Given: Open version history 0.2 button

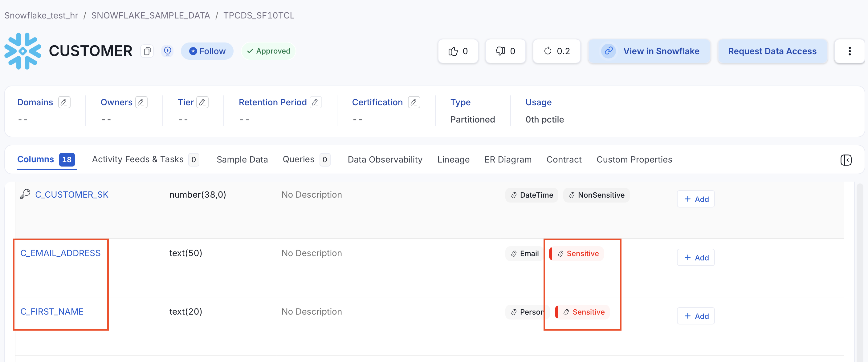Looking at the screenshot, I should (x=557, y=51).
